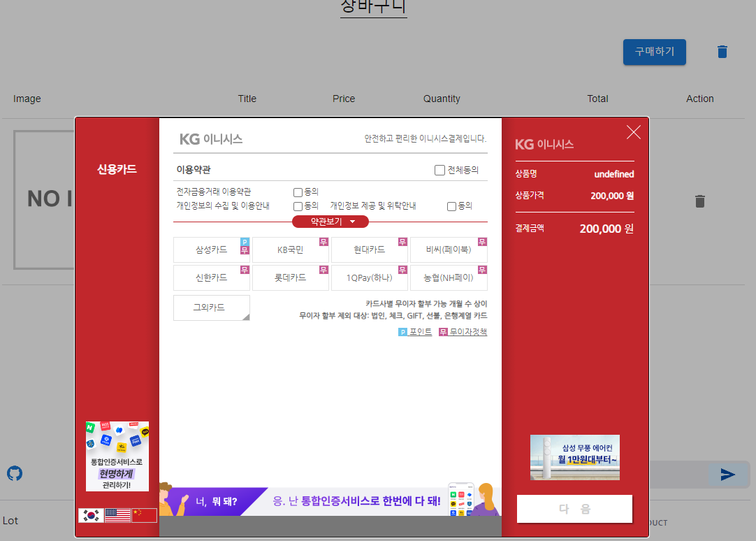The image size is (756, 541).
Task: Delete the cart row via its trash icon
Action: tap(700, 201)
